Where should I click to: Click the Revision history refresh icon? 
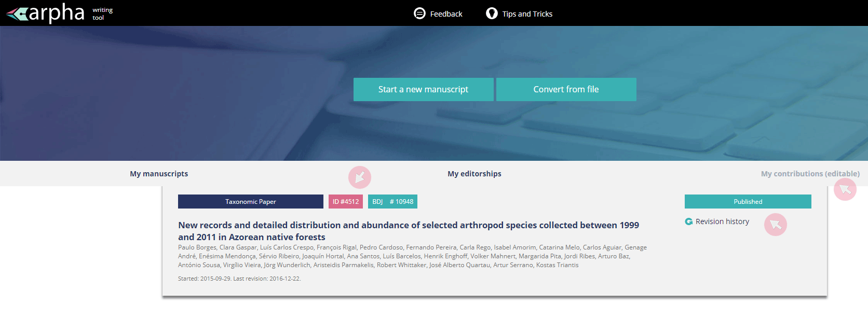tap(689, 221)
